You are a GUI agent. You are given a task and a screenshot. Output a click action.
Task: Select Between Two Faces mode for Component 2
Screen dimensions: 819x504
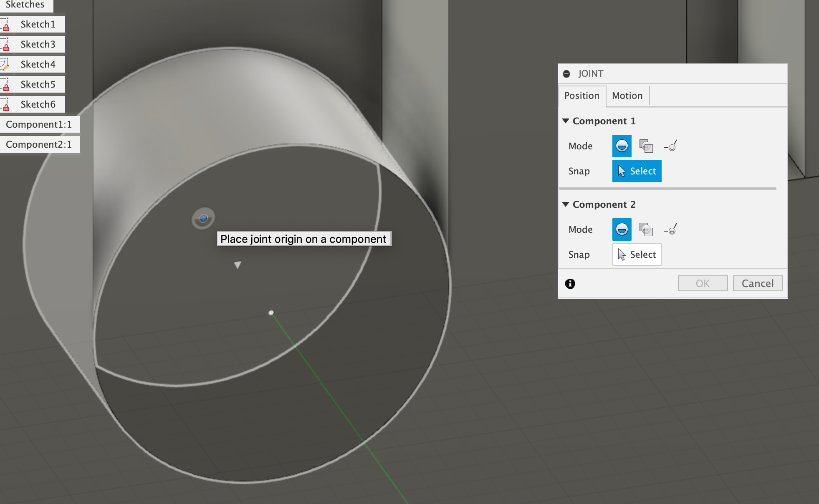tap(646, 229)
